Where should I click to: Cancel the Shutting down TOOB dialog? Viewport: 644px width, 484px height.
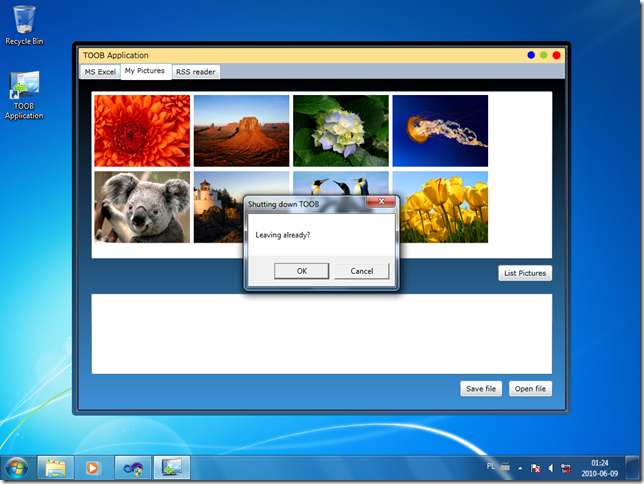point(361,271)
